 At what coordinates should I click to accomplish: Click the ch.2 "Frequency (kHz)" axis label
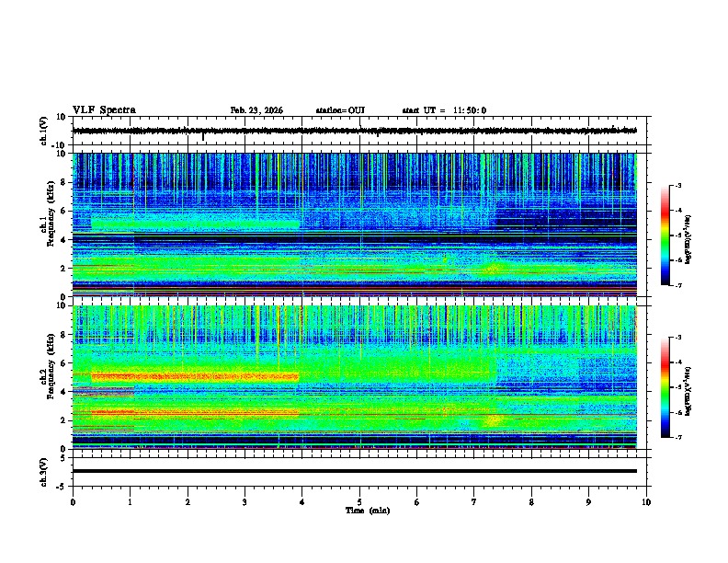tap(51, 366)
